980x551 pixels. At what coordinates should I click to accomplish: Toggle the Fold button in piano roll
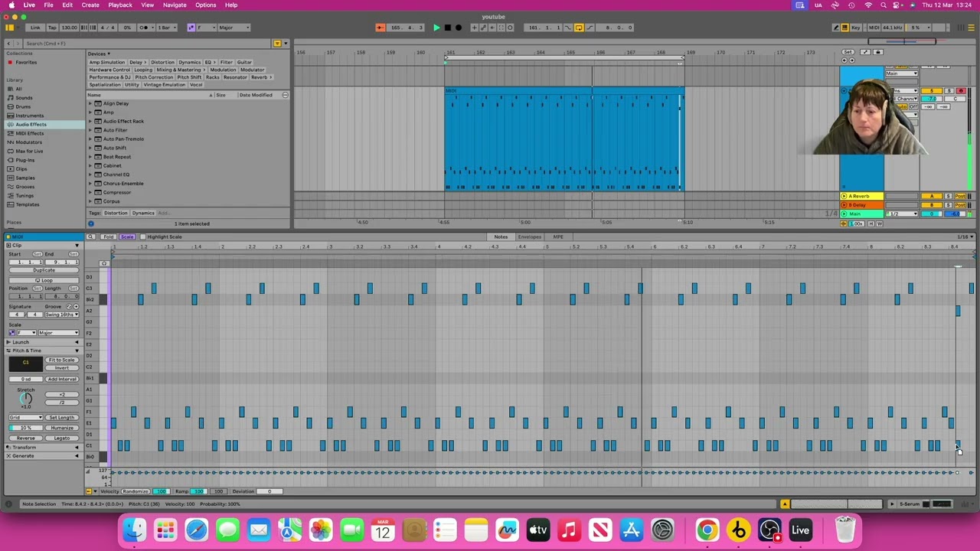(109, 236)
